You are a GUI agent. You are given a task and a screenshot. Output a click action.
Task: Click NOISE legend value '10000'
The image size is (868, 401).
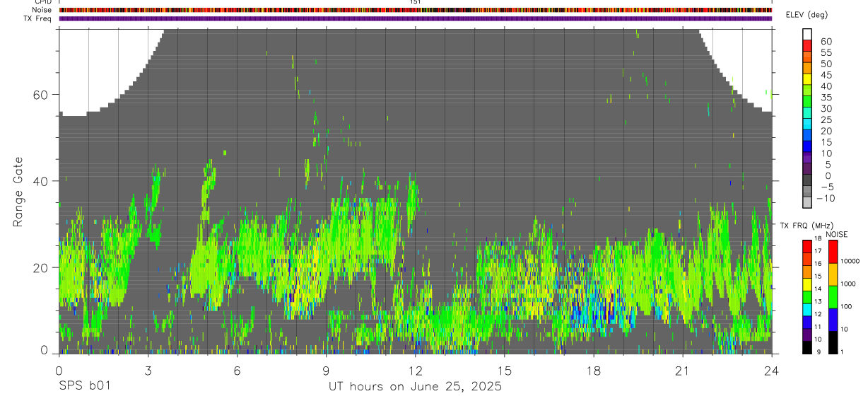[850, 261]
